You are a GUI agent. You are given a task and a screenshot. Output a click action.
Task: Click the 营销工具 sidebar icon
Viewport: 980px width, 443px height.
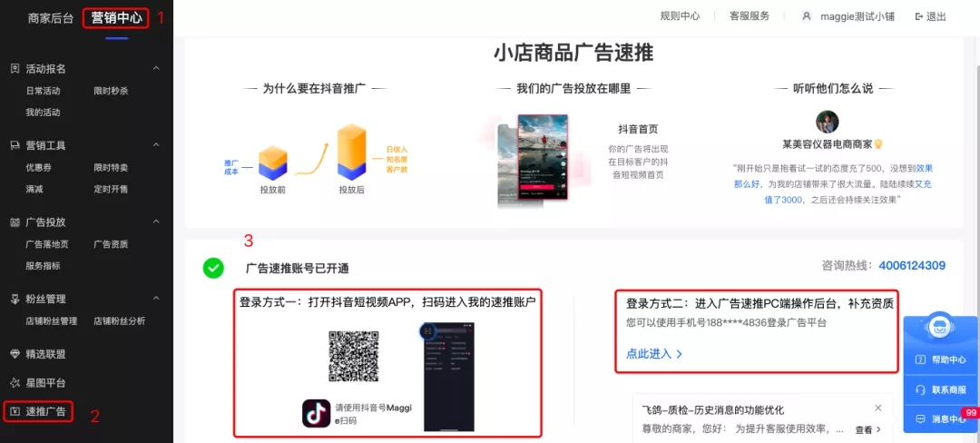tap(15, 145)
